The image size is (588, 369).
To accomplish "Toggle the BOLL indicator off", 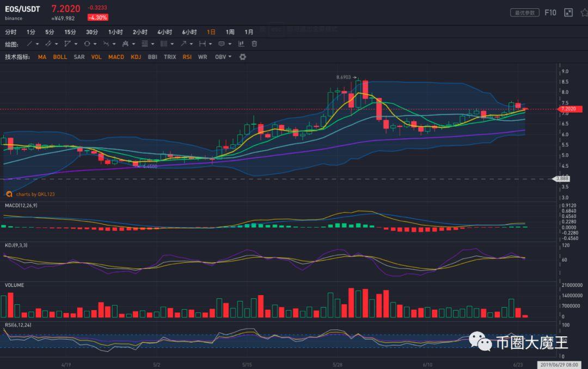I will [x=60, y=57].
